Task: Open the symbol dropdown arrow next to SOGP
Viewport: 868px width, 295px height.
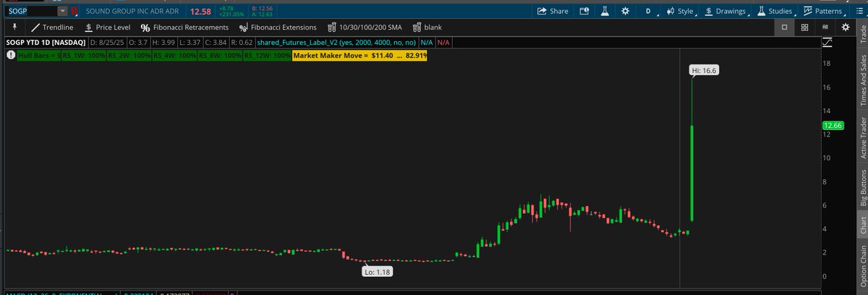Action: click(62, 11)
